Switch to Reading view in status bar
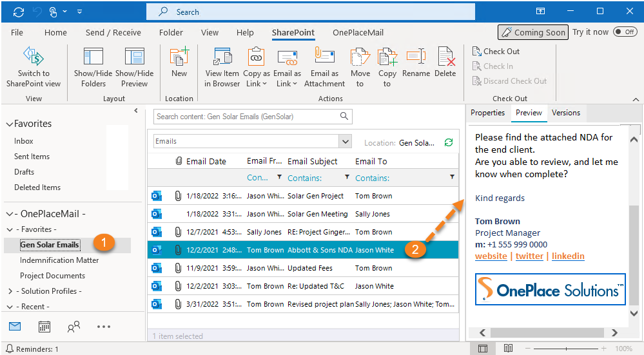Screen dimensions: 644x355 (x=509, y=349)
